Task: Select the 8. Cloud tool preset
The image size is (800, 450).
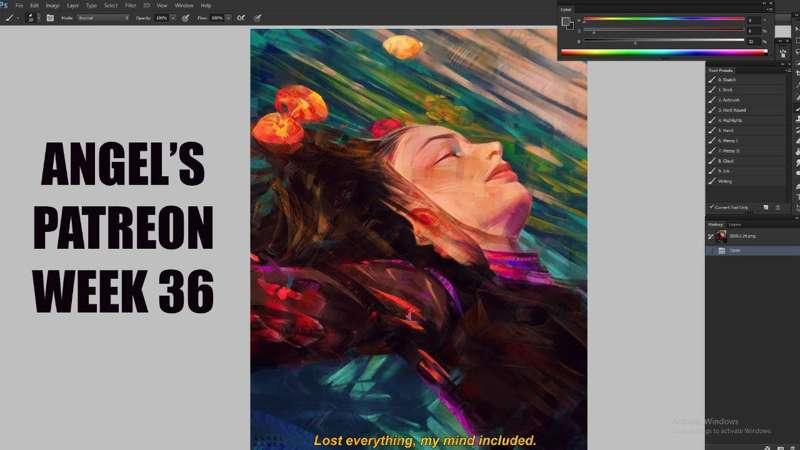Action: coord(746,161)
